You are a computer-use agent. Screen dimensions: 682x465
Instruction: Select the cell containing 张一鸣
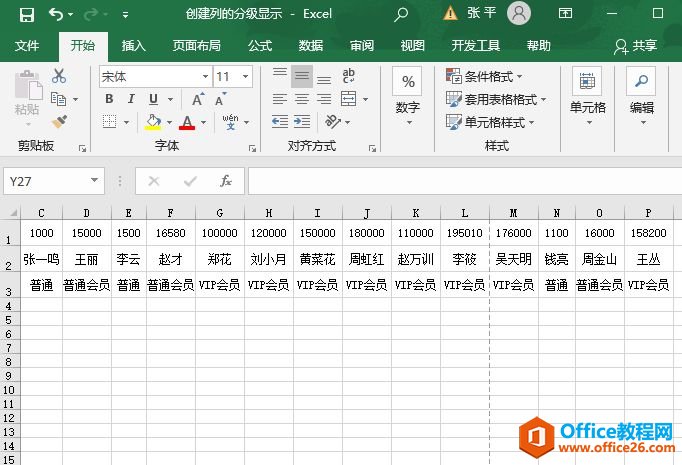click(41, 259)
